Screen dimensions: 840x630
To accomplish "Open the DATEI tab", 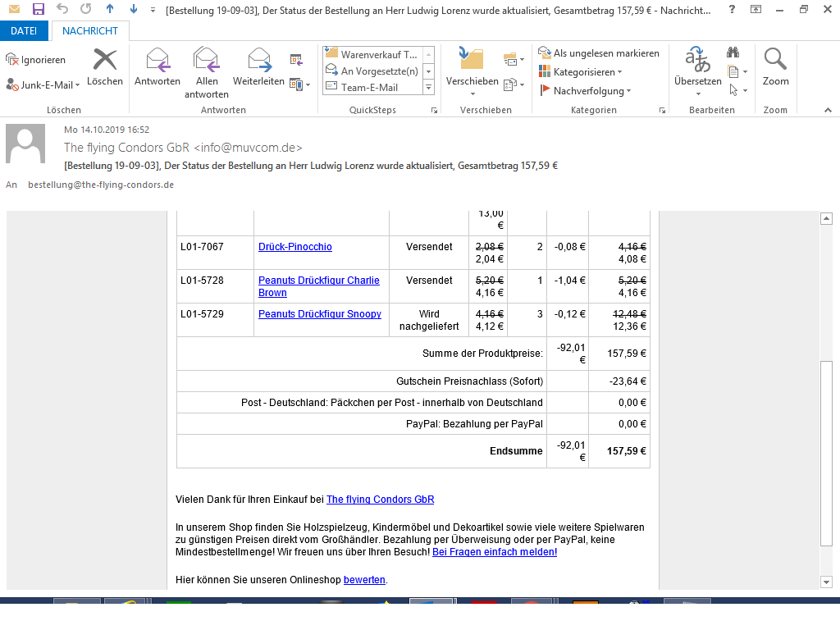I will point(24,31).
